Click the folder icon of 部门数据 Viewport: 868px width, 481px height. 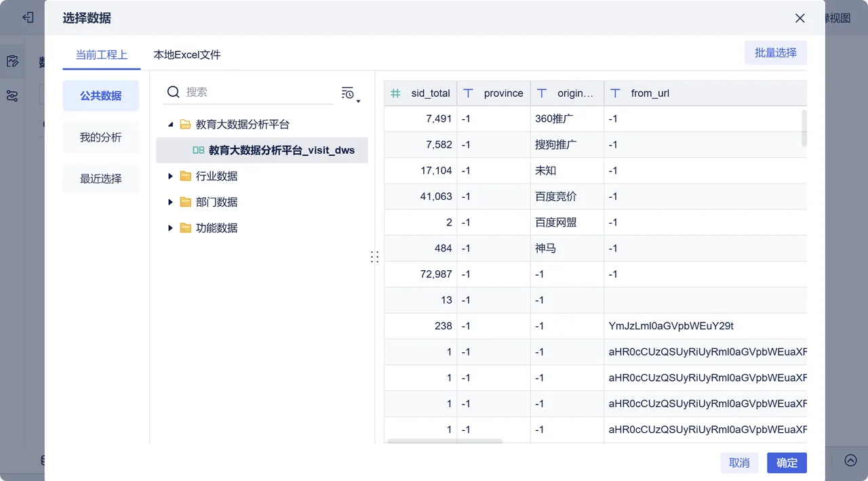pyautogui.click(x=185, y=202)
